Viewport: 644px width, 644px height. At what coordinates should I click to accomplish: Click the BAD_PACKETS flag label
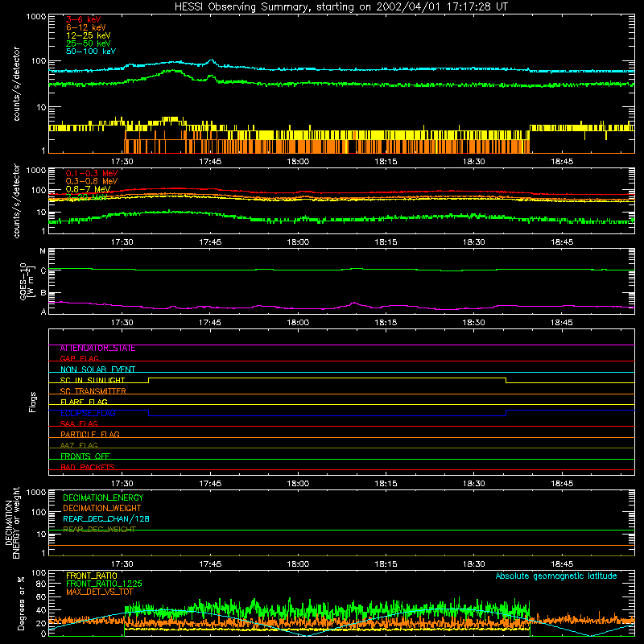[x=88, y=467]
